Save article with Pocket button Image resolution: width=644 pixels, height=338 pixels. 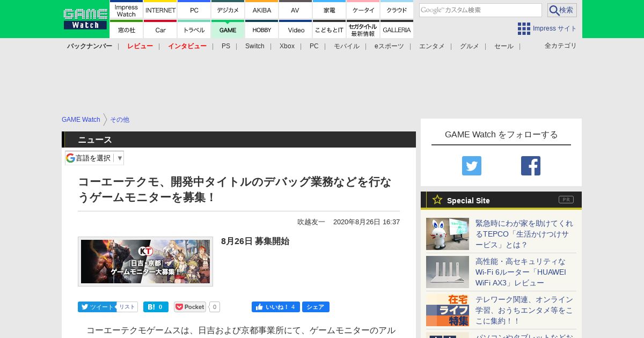[x=190, y=307]
